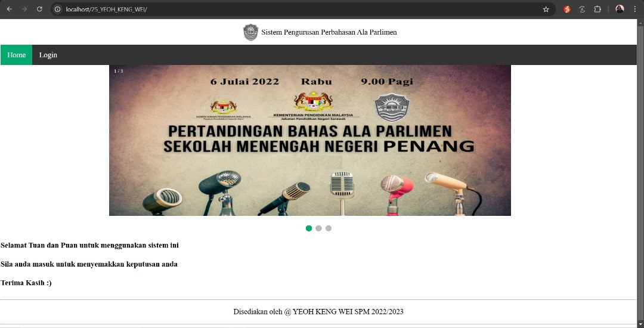Reload the current page
Viewport: 644px width, 328px height.
39,9
